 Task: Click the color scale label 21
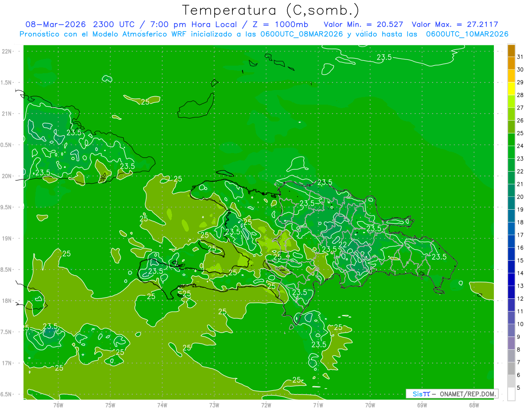(x=520, y=184)
